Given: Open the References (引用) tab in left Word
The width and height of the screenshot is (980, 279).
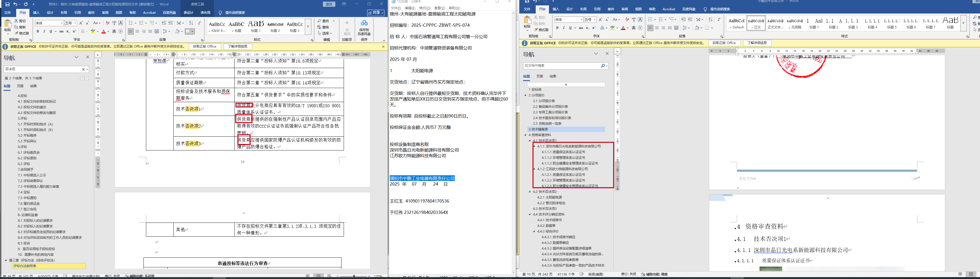Looking at the screenshot, I should coord(78,13).
